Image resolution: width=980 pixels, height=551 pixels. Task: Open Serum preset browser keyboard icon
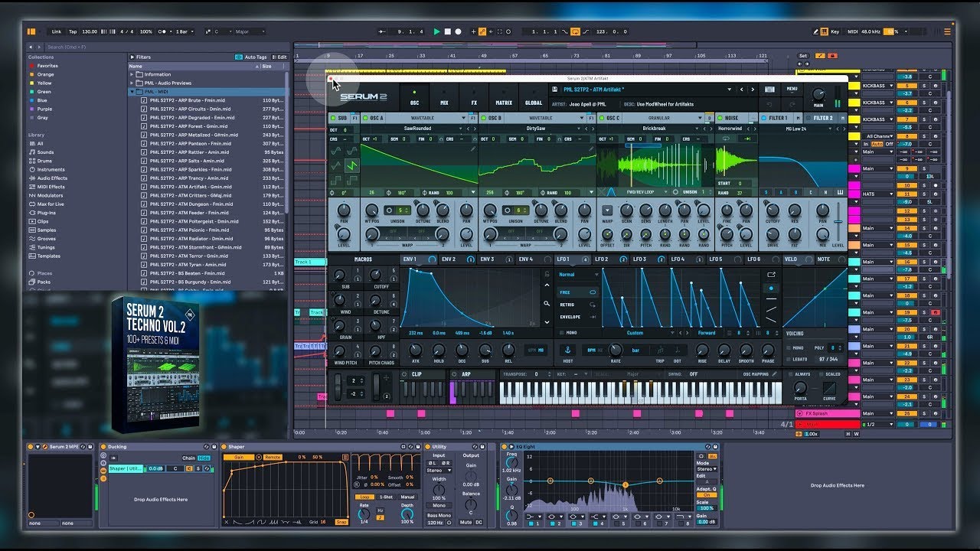point(769,89)
